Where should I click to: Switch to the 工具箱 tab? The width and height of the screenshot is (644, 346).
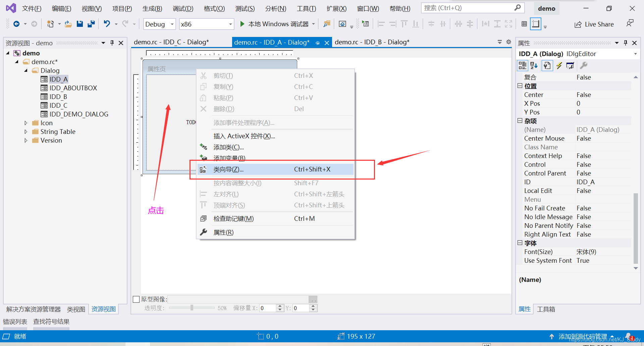click(x=546, y=309)
